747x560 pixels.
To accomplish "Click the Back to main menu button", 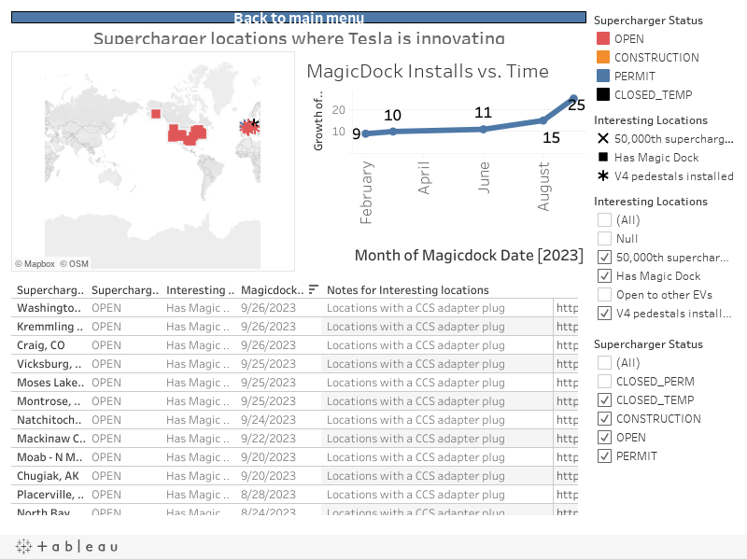I will pyautogui.click(x=299, y=18).
